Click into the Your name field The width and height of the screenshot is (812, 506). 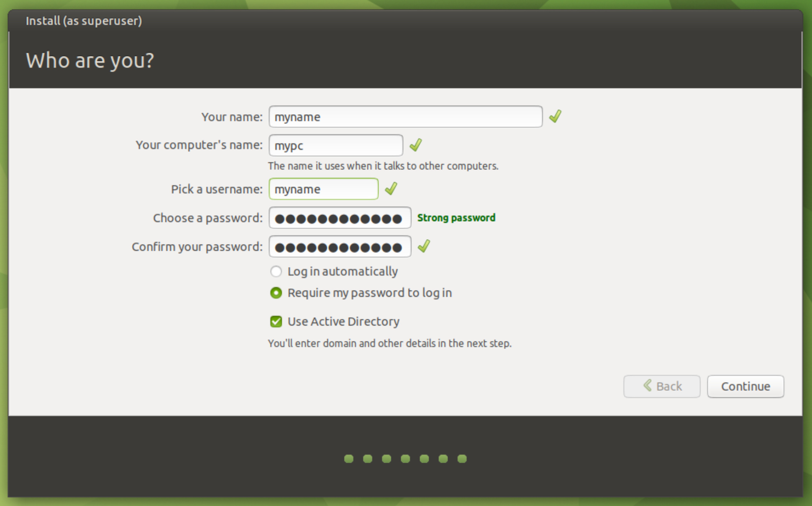pos(405,117)
